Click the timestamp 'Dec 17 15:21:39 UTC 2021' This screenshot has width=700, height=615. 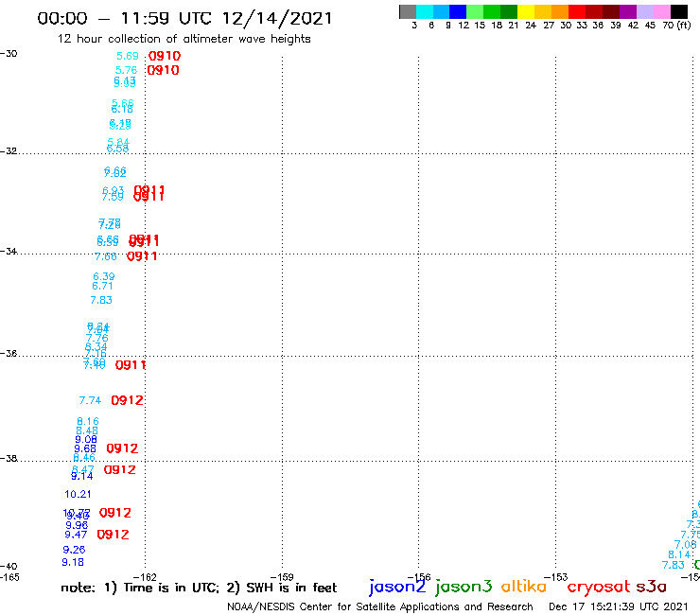click(x=619, y=606)
